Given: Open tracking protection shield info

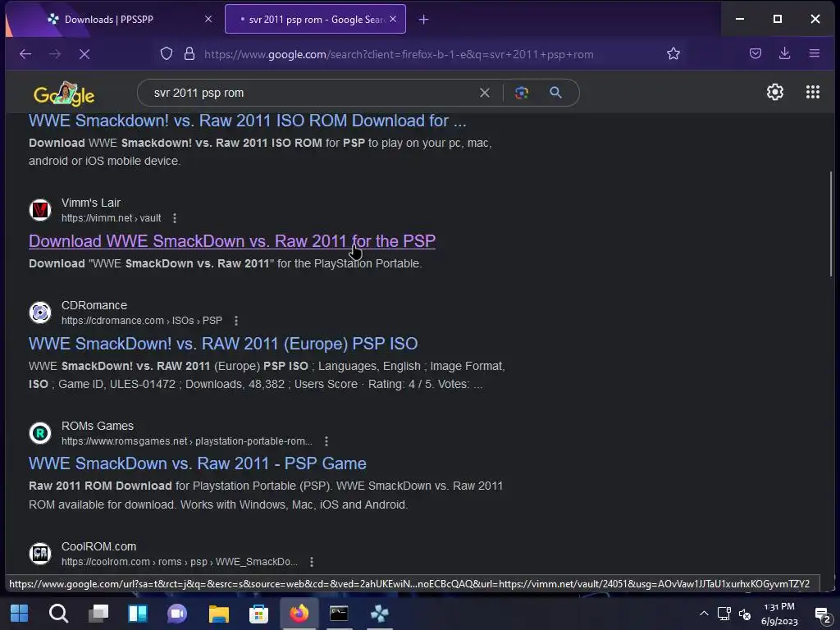Looking at the screenshot, I should (x=167, y=53).
